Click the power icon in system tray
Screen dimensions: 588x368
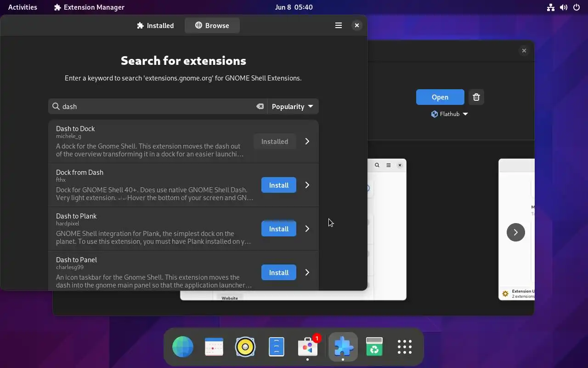tap(577, 7)
